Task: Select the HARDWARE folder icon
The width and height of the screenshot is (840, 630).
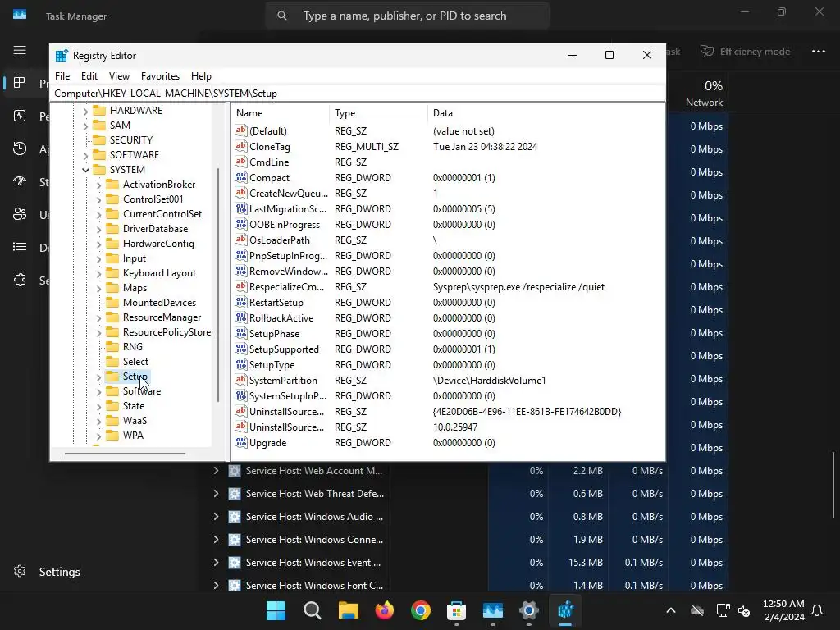Action: (99, 111)
